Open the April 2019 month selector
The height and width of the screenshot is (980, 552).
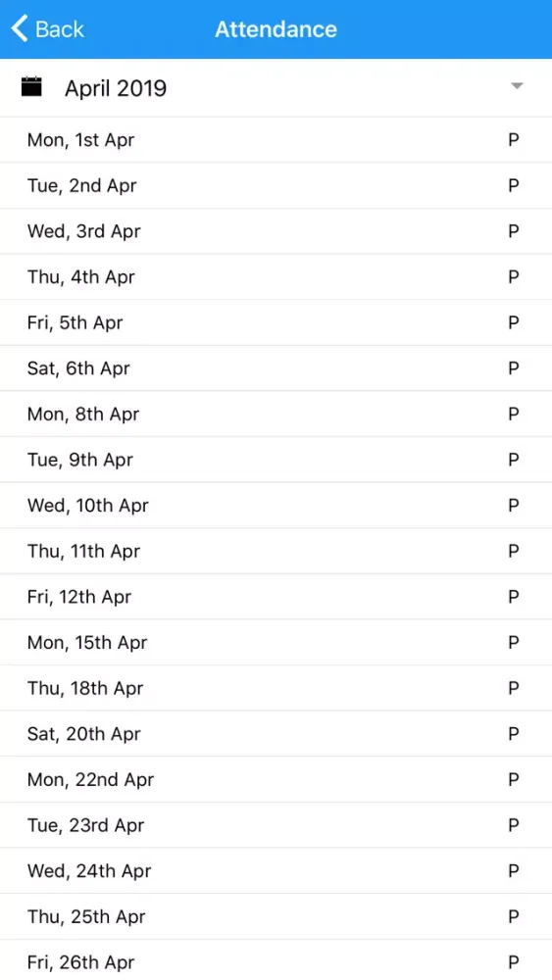(276, 87)
